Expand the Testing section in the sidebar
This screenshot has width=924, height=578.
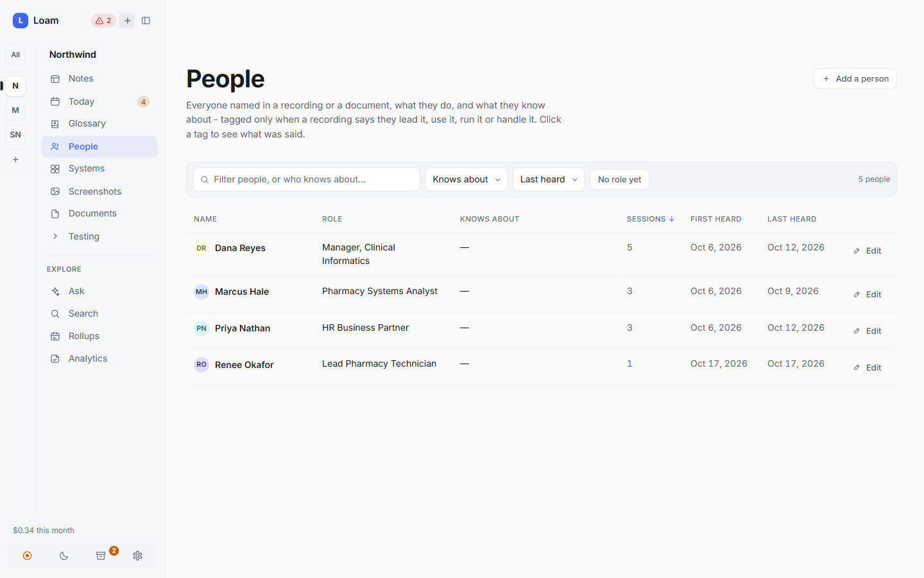[99, 237]
